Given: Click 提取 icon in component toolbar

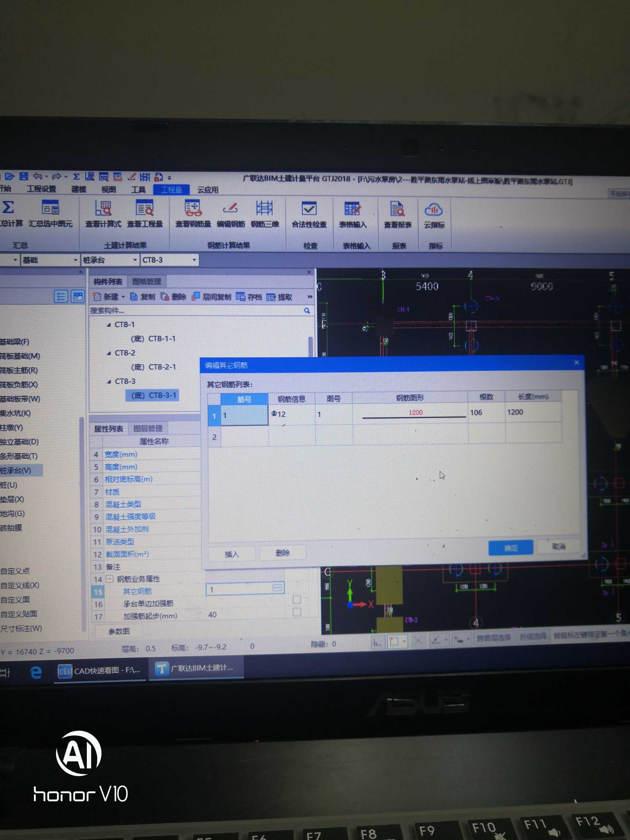Looking at the screenshot, I should pyautogui.click(x=271, y=297).
